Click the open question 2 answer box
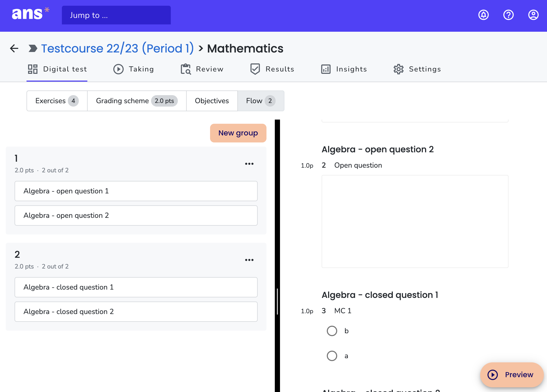 [415, 221]
